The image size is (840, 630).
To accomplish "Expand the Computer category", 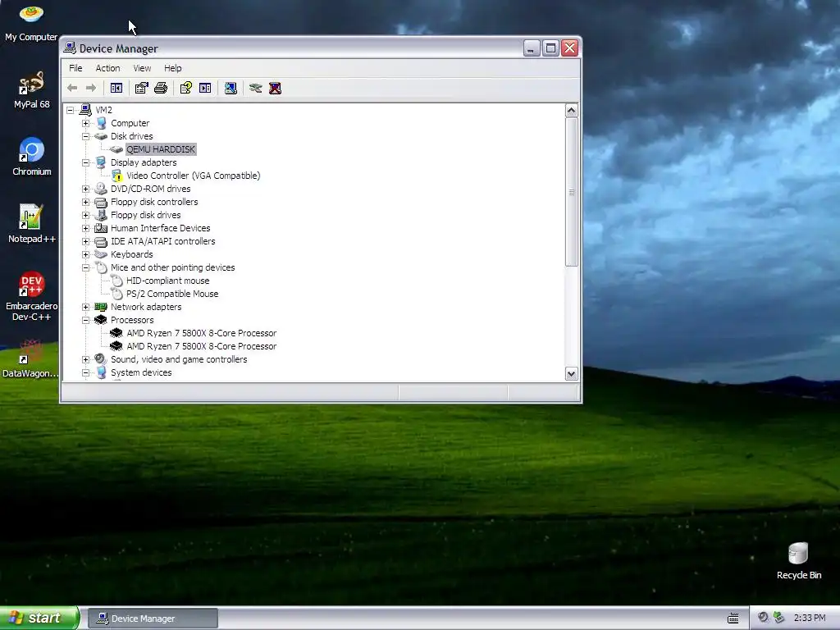I will [85, 123].
